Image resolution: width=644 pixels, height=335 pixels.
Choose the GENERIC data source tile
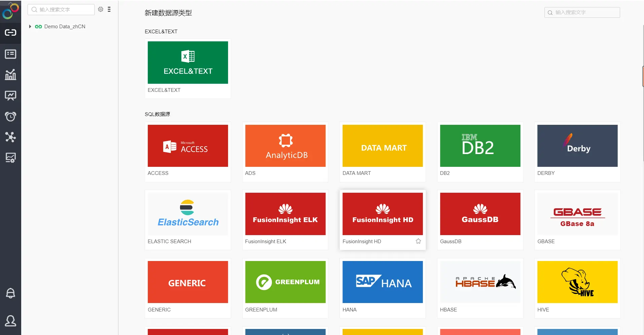(x=188, y=288)
